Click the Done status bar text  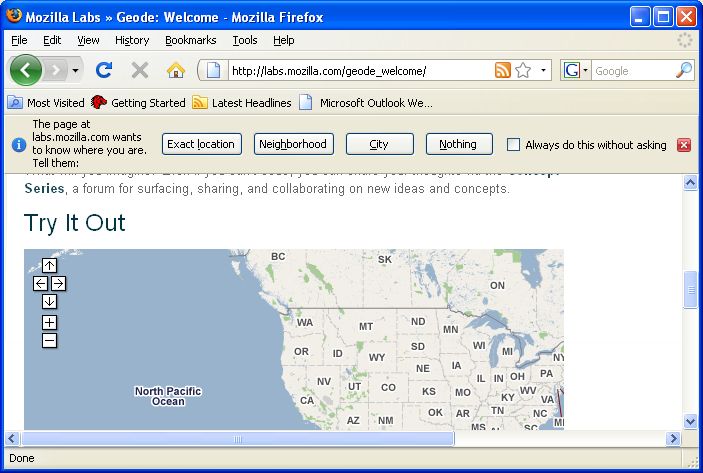pos(22,458)
